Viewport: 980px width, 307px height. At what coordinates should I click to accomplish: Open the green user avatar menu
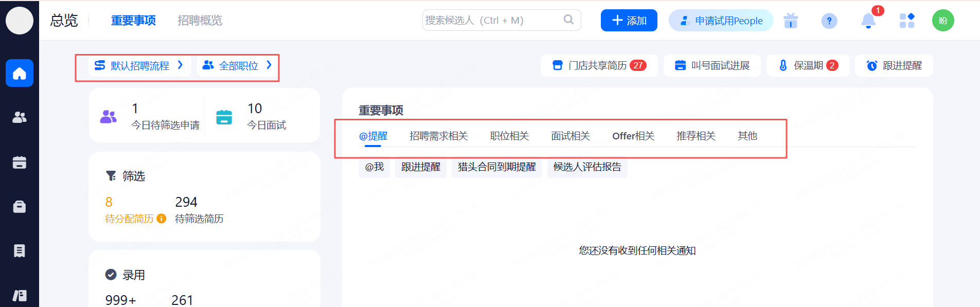pos(942,21)
